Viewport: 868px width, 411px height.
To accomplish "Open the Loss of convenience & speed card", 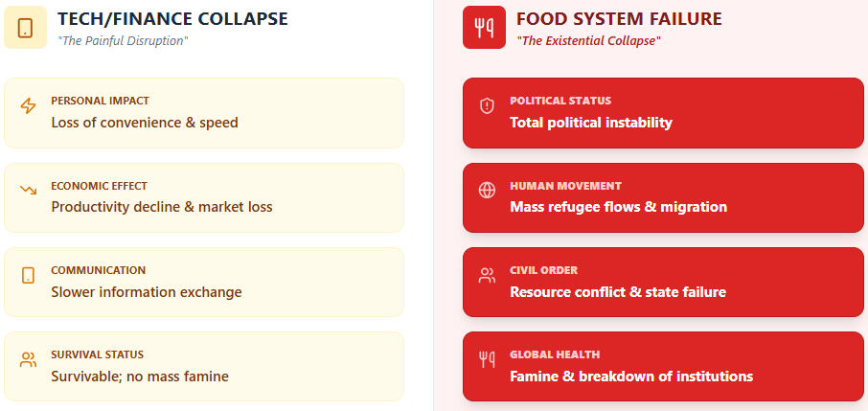I will click(204, 113).
